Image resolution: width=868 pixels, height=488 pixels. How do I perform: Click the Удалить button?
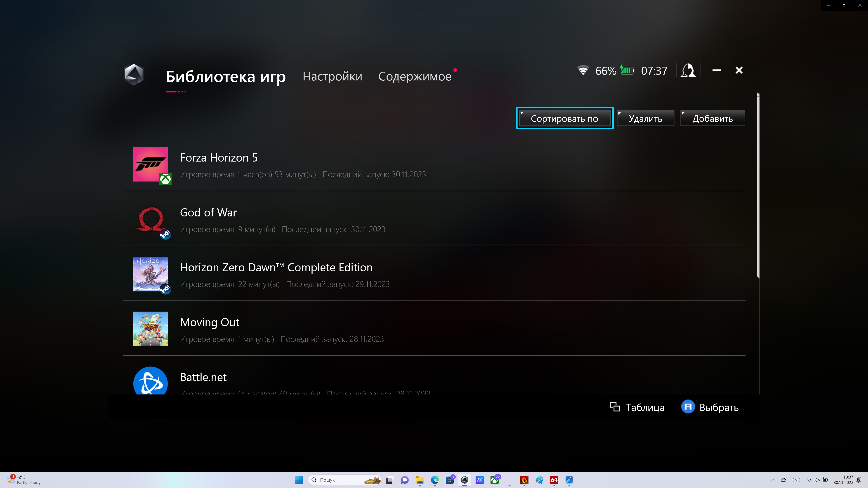pos(645,118)
